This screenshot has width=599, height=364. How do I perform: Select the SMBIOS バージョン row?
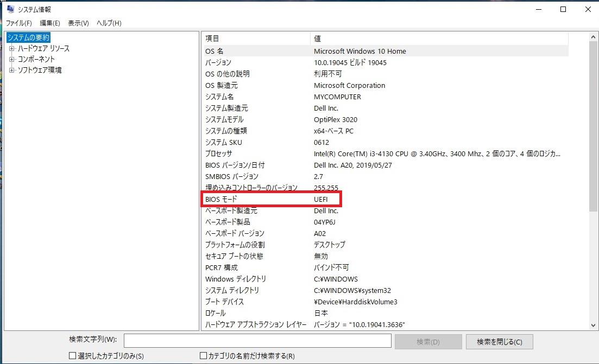(385, 177)
